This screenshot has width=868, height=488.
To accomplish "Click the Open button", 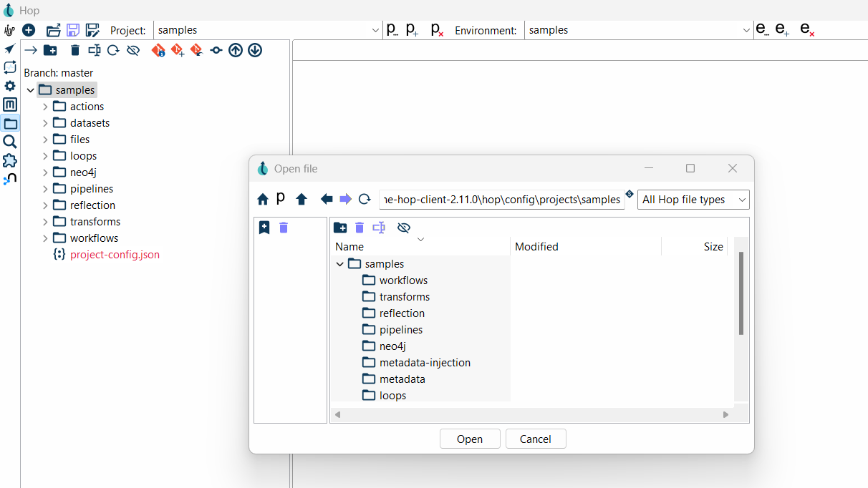I will coord(469,439).
